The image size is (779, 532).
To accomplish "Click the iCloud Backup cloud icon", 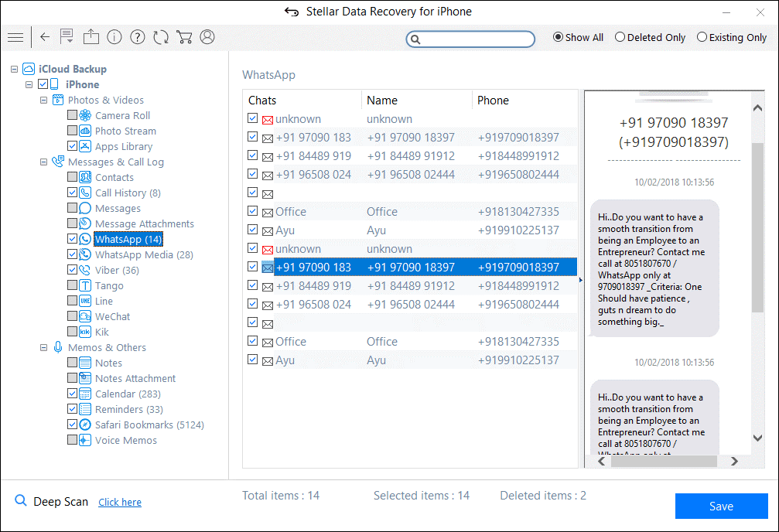I will click(29, 69).
